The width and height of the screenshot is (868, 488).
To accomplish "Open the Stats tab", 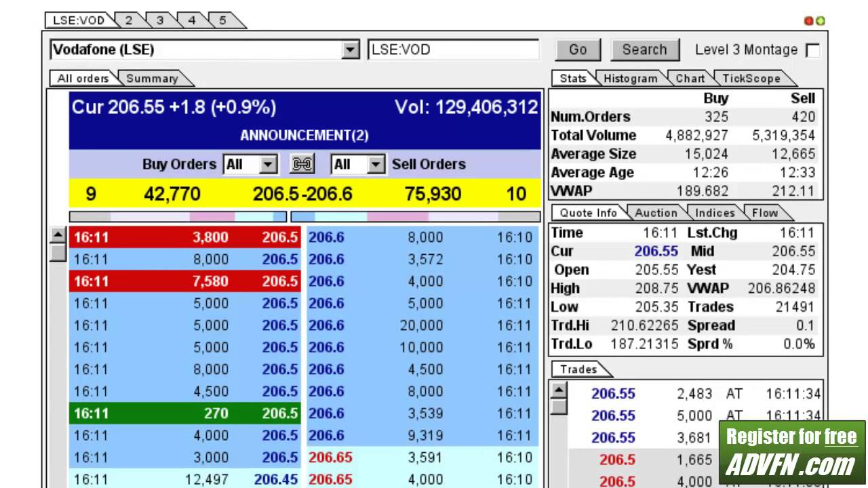I will 573,79.
